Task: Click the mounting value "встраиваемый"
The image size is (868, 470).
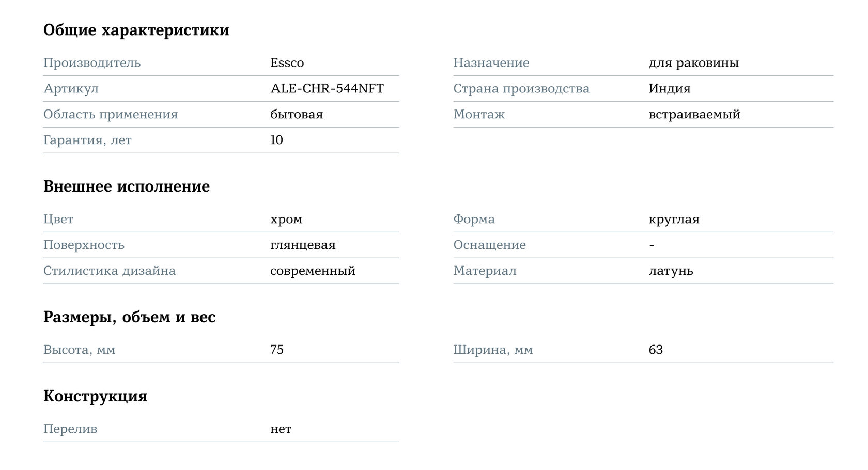Action: [x=694, y=115]
